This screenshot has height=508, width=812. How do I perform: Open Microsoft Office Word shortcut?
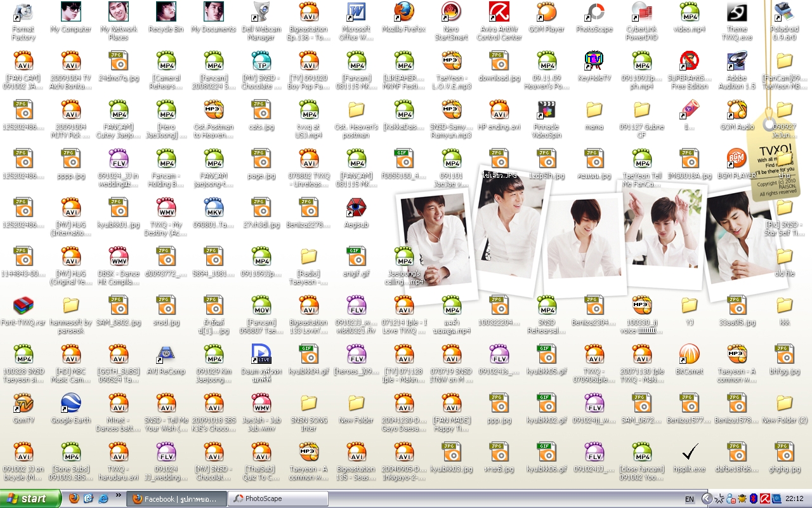tap(357, 11)
